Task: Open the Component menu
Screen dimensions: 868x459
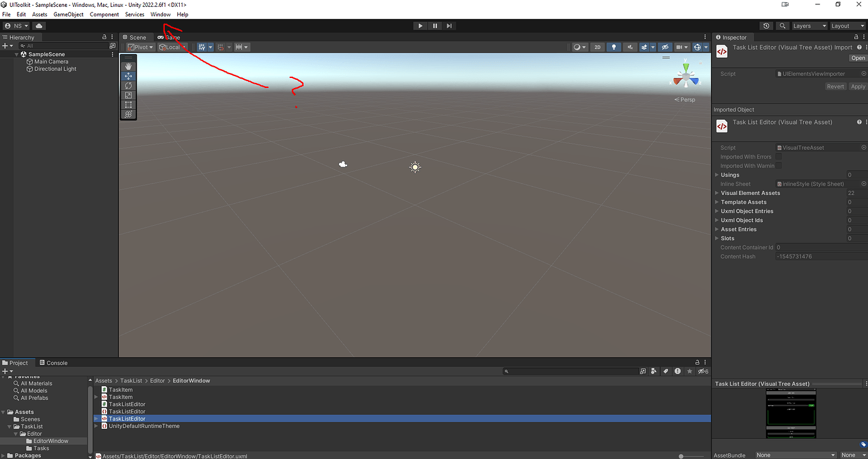Action: [x=104, y=14]
